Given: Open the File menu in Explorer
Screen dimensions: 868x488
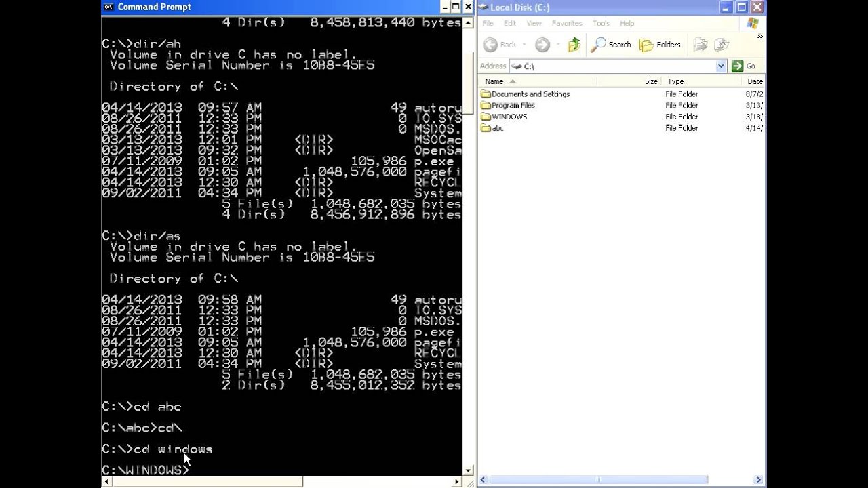Looking at the screenshot, I should [x=488, y=23].
